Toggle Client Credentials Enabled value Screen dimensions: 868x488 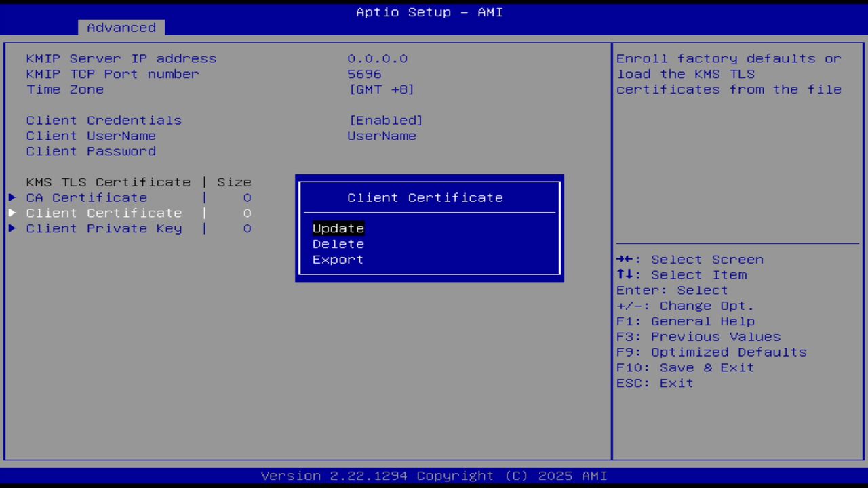click(x=386, y=120)
